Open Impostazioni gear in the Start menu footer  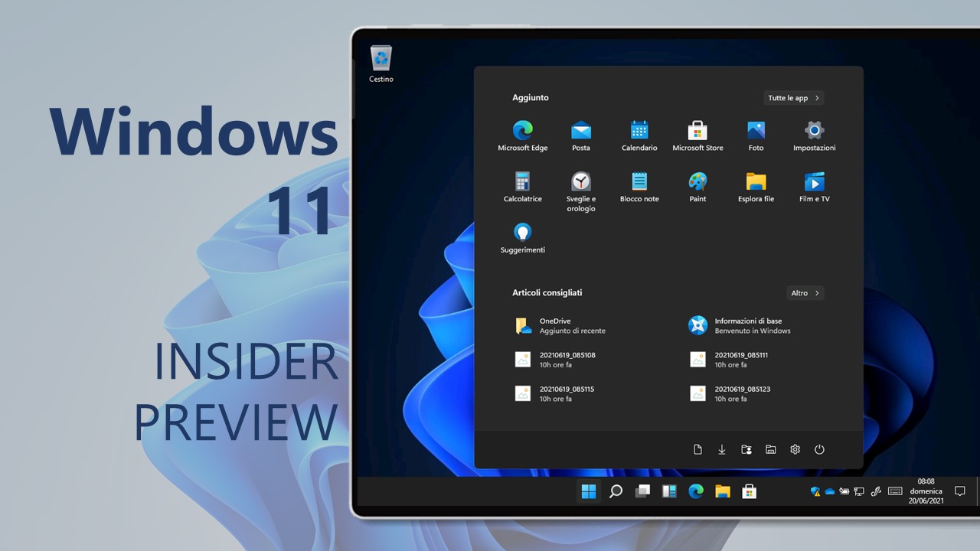click(x=795, y=449)
